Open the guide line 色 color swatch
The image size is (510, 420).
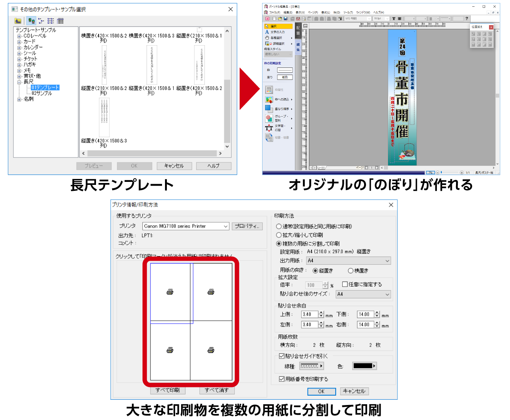click(363, 366)
